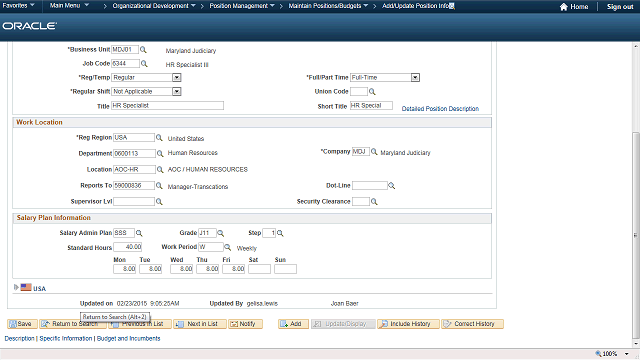The width and height of the screenshot is (640, 360).
Task: Open lookup icon for Job Code
Action: pyautogui.click(x=144, y=64)
